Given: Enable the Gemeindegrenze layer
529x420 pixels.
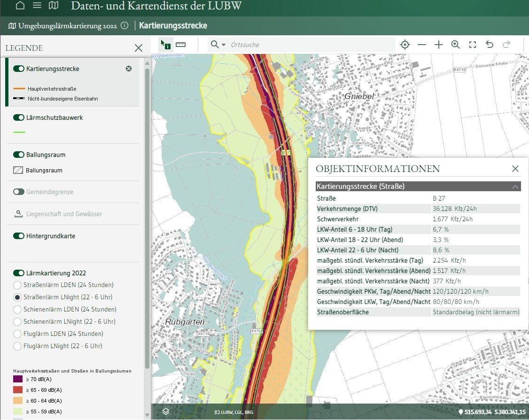Looking at the screenshot, I should pos(19,192).
